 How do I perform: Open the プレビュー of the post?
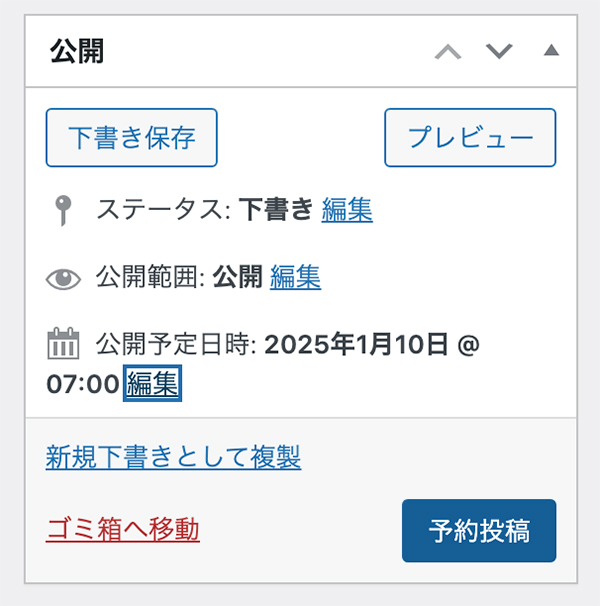[470, 138]
